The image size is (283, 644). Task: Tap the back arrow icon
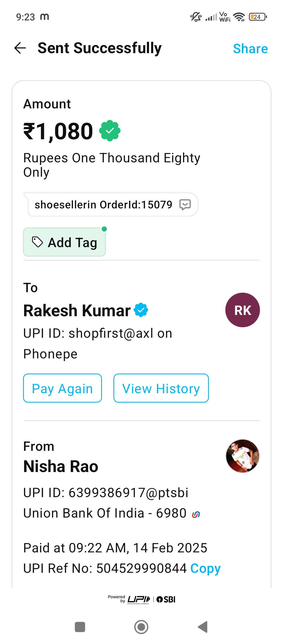pyautogui.click(x=20, y=48)
